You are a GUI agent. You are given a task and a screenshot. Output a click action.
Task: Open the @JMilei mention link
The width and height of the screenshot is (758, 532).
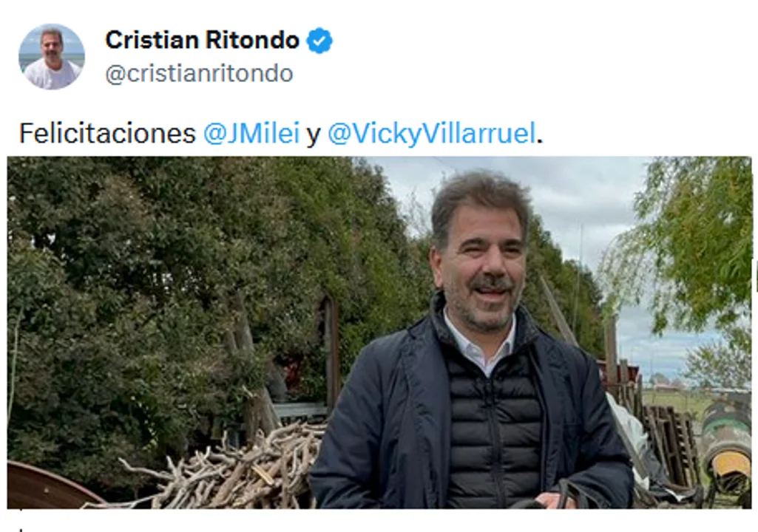[251, 133]
